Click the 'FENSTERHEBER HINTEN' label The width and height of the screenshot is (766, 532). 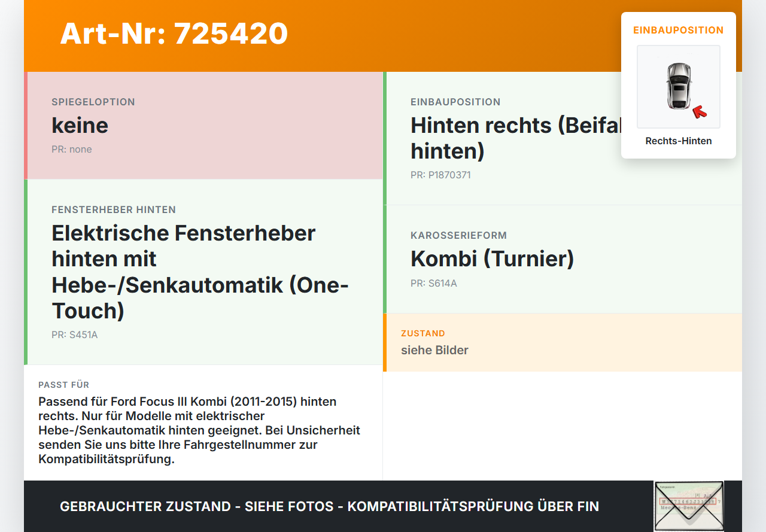pos(114,209)
